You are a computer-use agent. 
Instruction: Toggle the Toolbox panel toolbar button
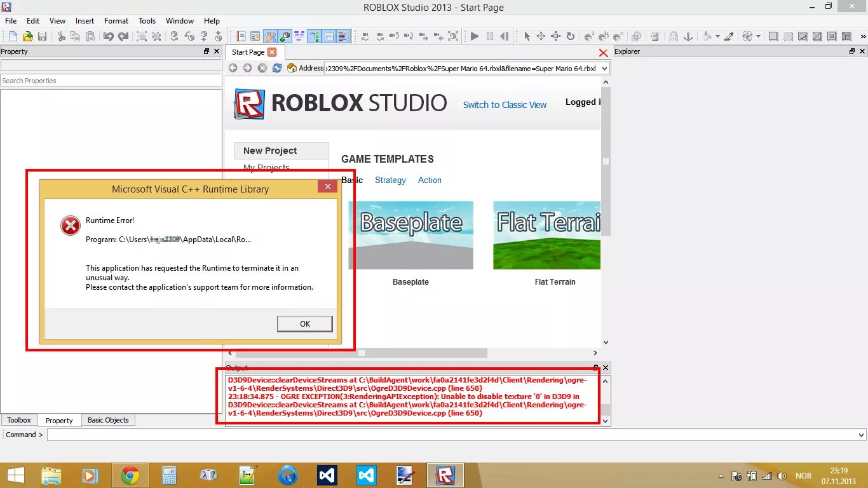point(269,37)
